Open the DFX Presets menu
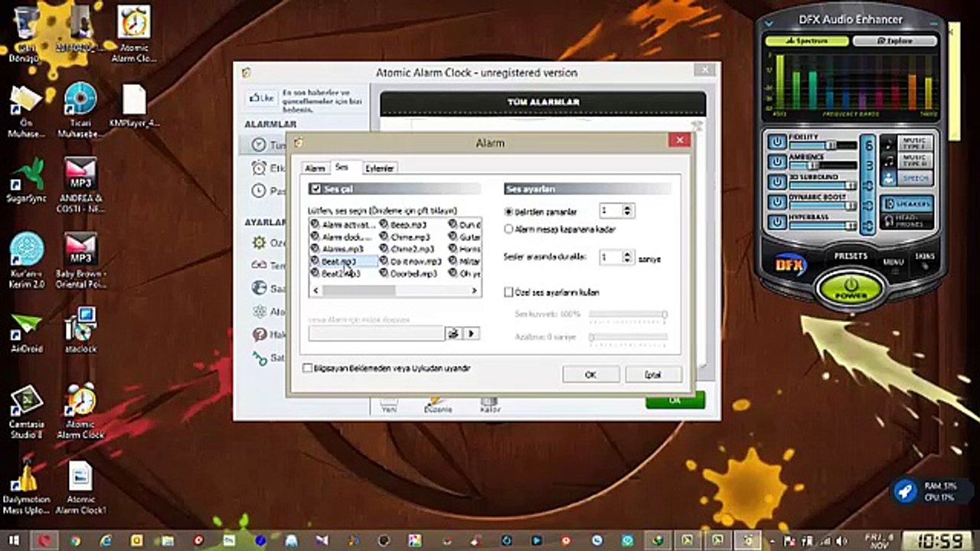This screenshot has height=551, width=980. click(x=851, y=256)
